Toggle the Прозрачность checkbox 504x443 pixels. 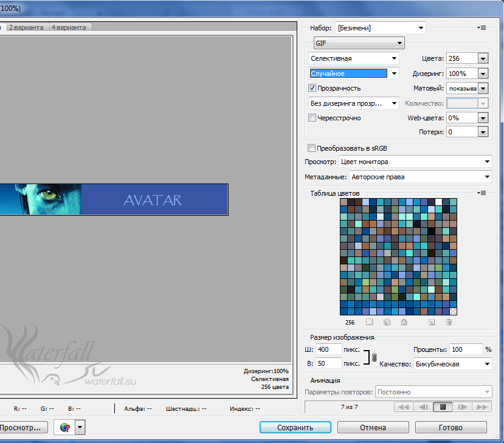[x=312, y=88]
